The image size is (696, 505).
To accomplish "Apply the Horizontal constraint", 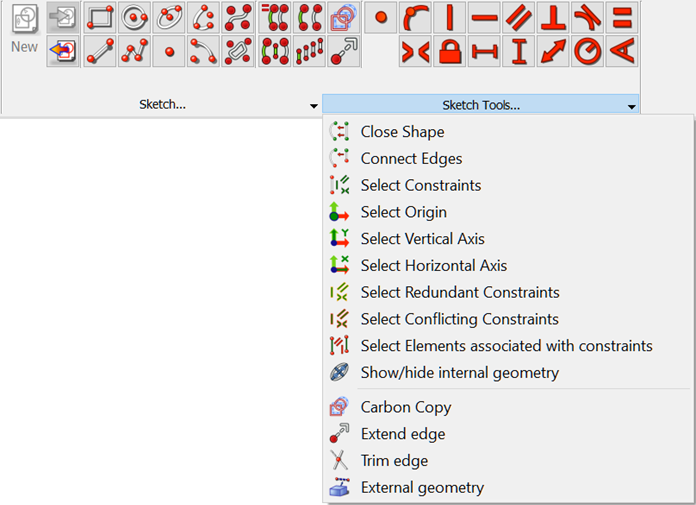I will 484,17.
